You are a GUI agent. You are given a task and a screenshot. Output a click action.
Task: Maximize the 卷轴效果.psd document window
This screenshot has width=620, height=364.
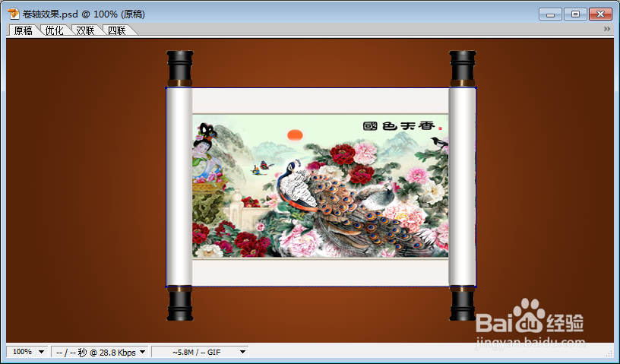coord(575,14)
